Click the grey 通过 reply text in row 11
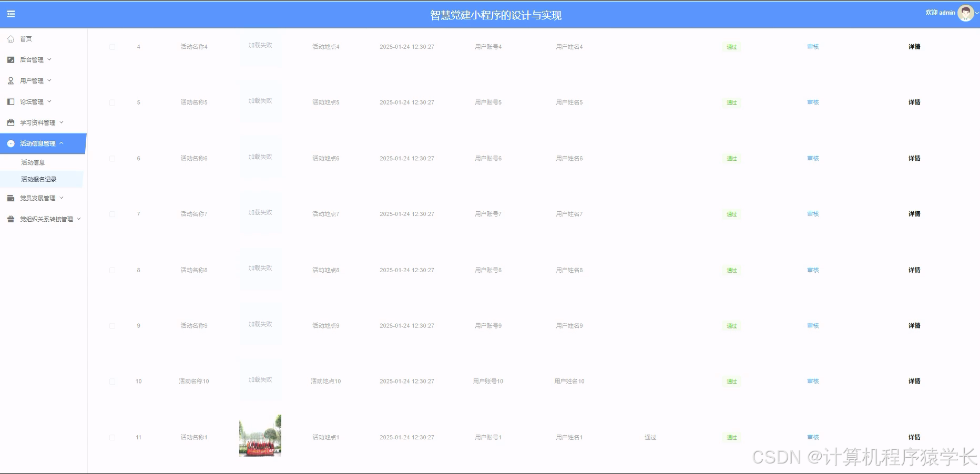This screenshot has height=474, width=980. [650, 437]
